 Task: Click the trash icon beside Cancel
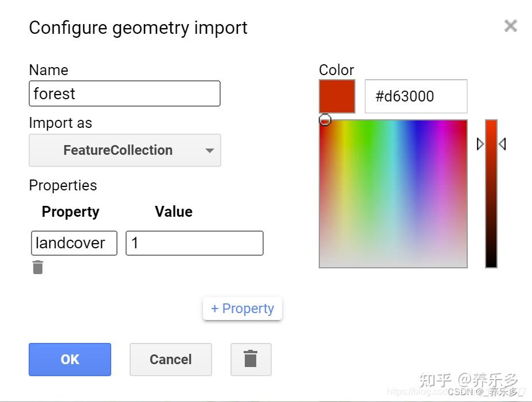pos(251,359)
